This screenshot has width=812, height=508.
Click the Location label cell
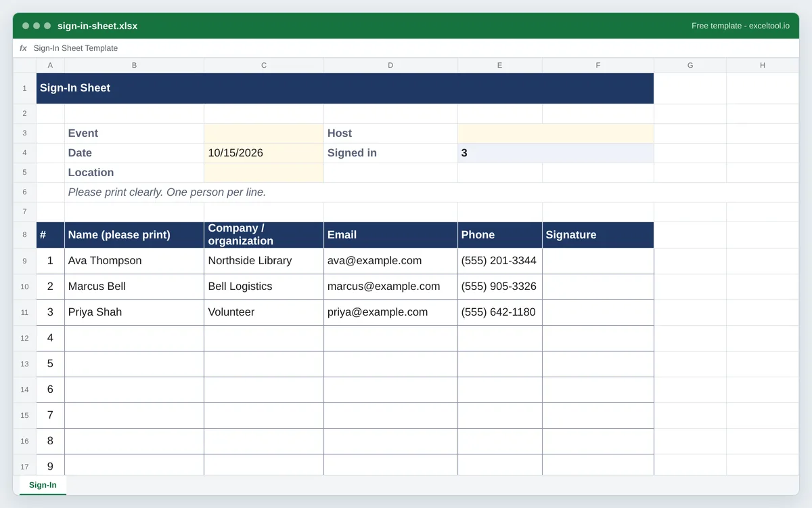(x=134, y=173)
